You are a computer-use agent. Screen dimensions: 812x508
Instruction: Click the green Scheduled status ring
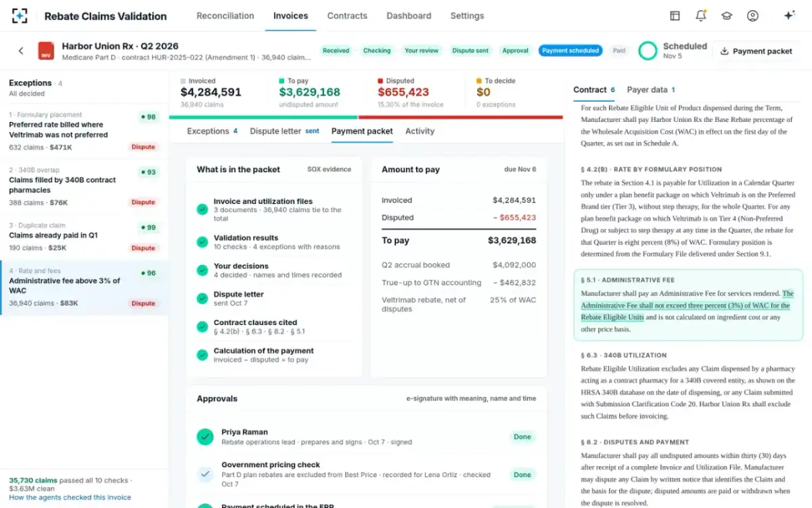pos(648,51)
